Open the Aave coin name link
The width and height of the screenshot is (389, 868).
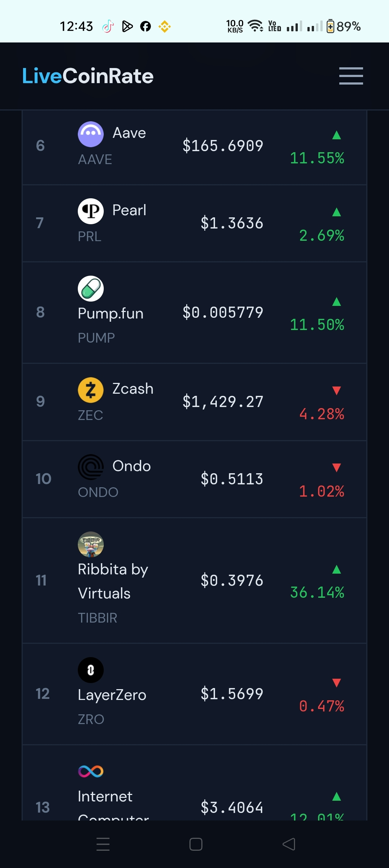[129, 133]
